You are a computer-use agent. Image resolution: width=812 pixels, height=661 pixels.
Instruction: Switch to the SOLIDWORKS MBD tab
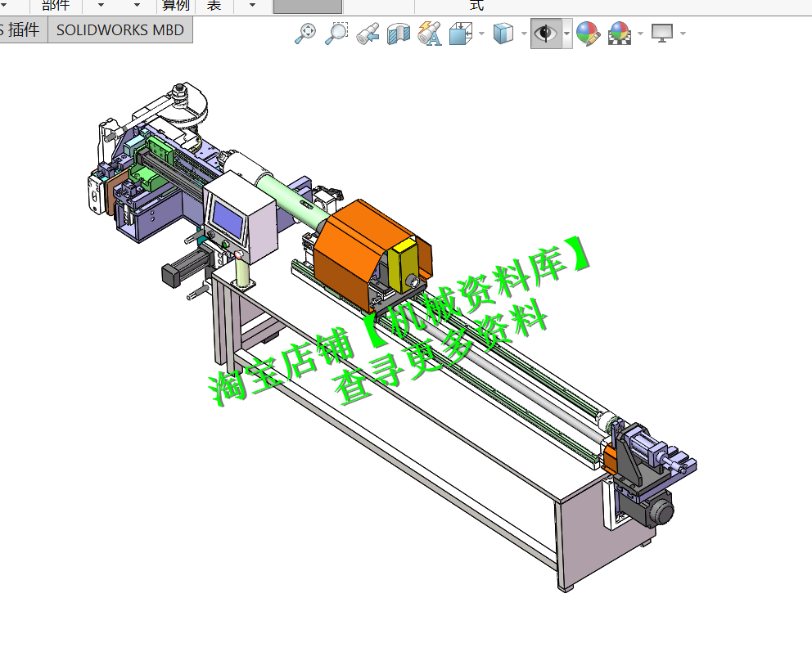120,28
